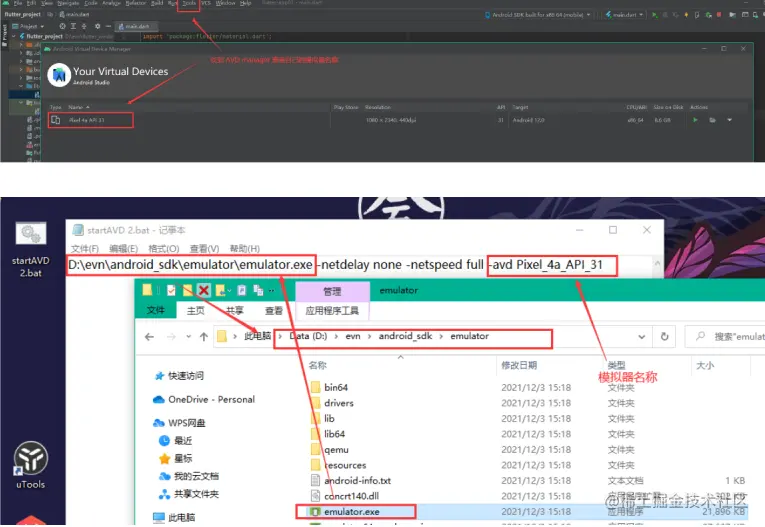Launch Pixel 4a API 31 with green play icon

coord(695,120)
